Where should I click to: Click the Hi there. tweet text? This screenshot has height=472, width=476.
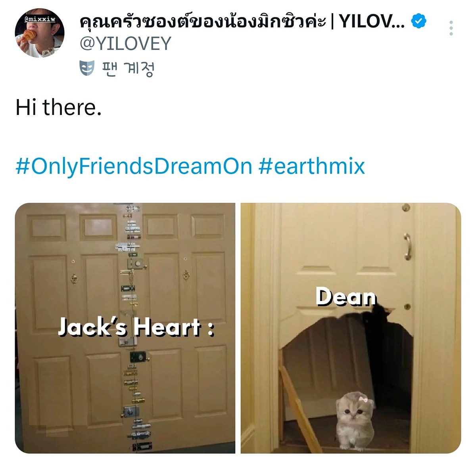[59, 107]
